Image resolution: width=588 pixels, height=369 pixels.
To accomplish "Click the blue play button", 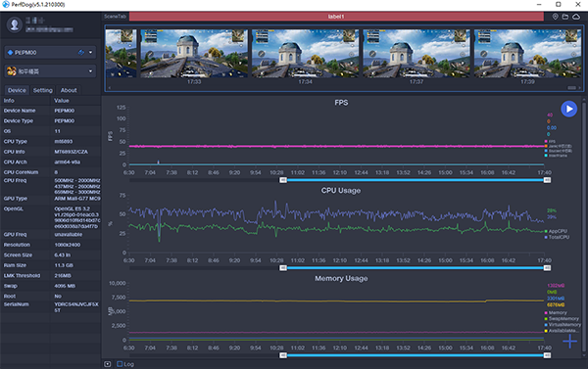I will pyautogui.click(x=568, y=109).
